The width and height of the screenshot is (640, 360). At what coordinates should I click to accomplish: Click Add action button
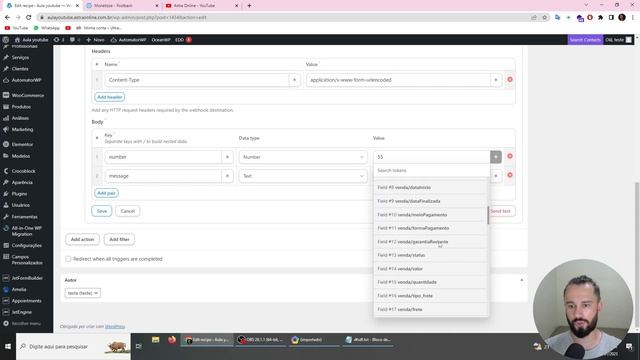pos(82,239)
